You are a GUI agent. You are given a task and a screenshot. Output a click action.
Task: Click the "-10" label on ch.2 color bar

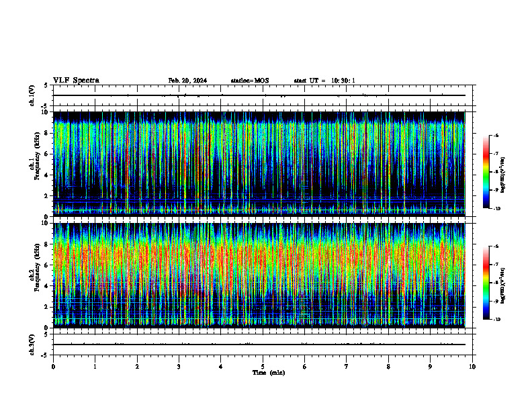coord(497,320)
